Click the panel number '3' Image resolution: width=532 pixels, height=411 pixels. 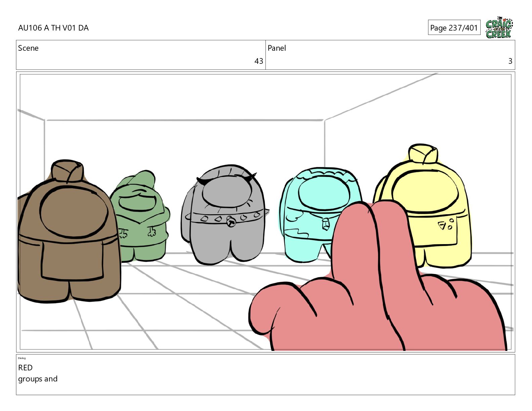tap(510, 61)
